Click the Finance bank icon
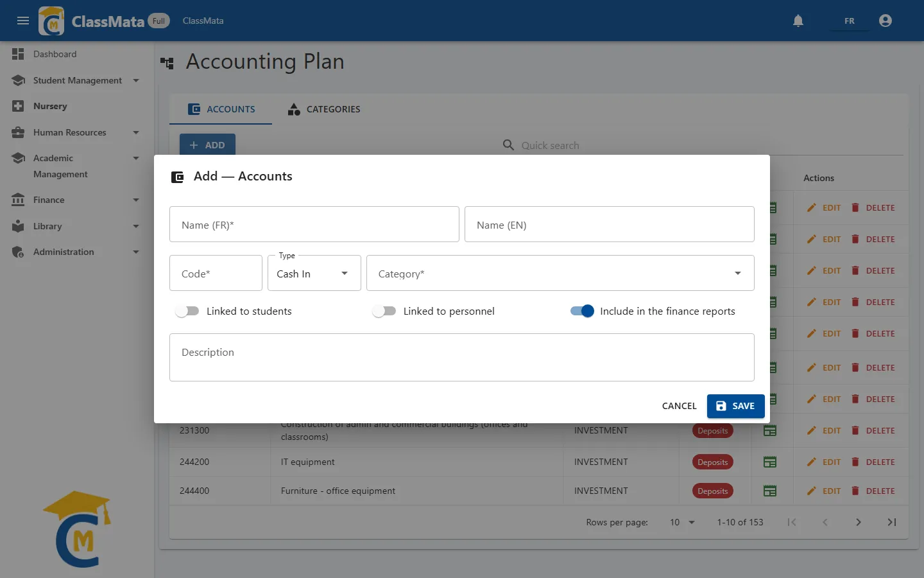The height and width of the screenshot is (578, 924). click(18, 200)
